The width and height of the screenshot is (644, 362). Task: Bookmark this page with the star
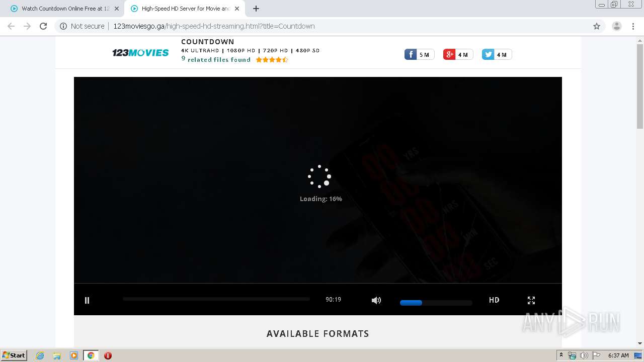[597, 26]
